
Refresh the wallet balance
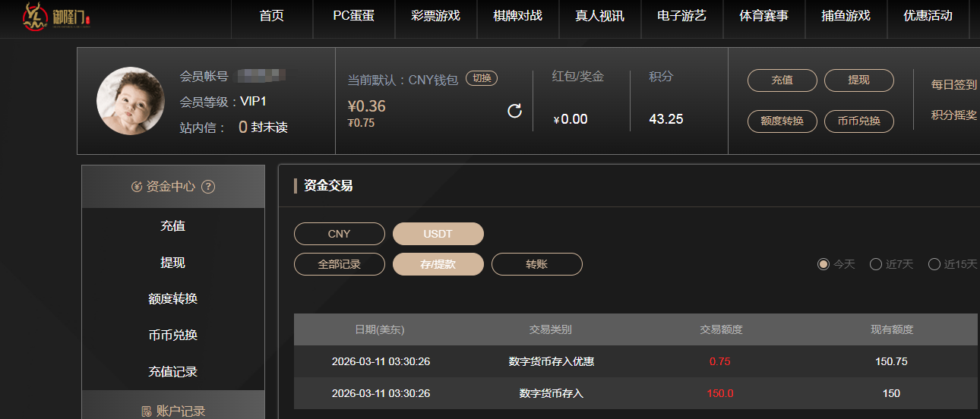coord(514,112)
